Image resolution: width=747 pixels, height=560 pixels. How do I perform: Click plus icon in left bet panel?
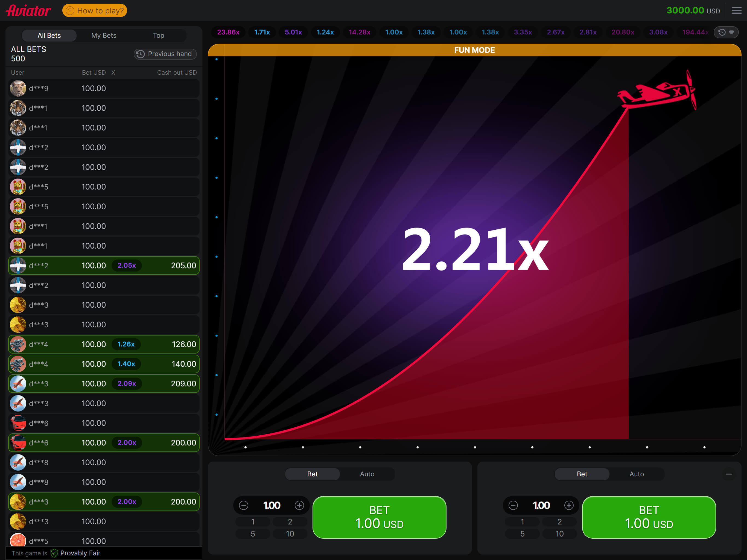(299, 505)
